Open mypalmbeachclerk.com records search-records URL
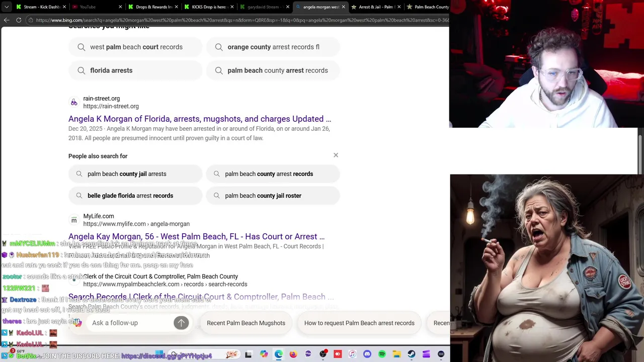 click(x=165, y=284)
